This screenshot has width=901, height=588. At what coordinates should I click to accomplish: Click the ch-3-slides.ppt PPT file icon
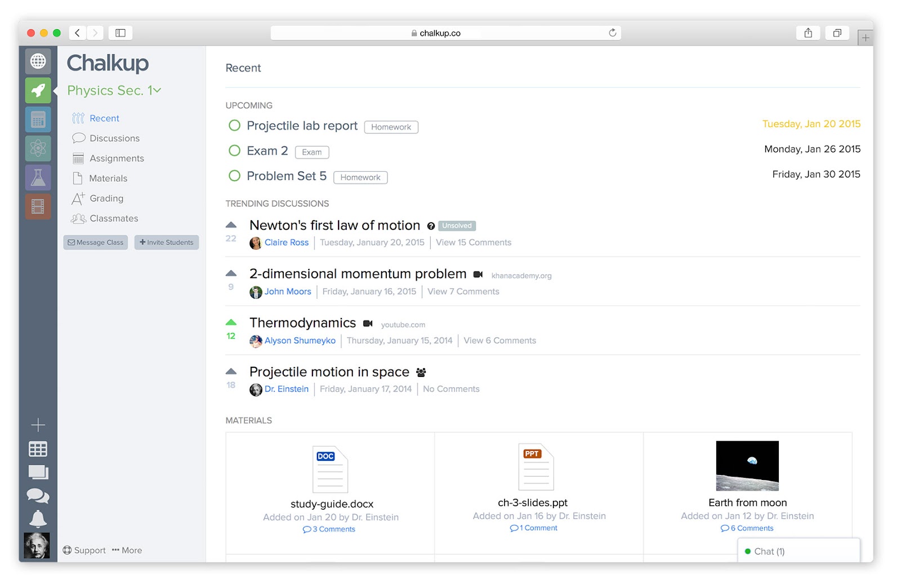[x=536, y=467]
